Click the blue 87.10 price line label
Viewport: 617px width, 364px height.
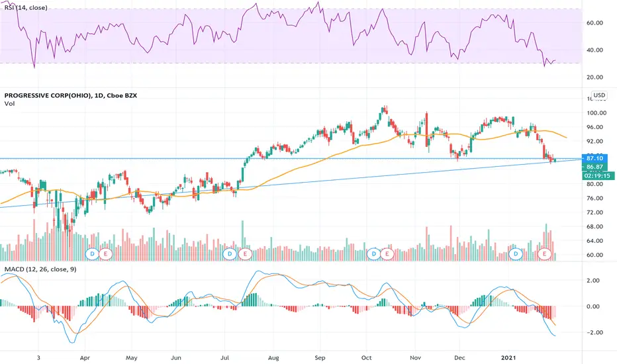coord(594,158)
